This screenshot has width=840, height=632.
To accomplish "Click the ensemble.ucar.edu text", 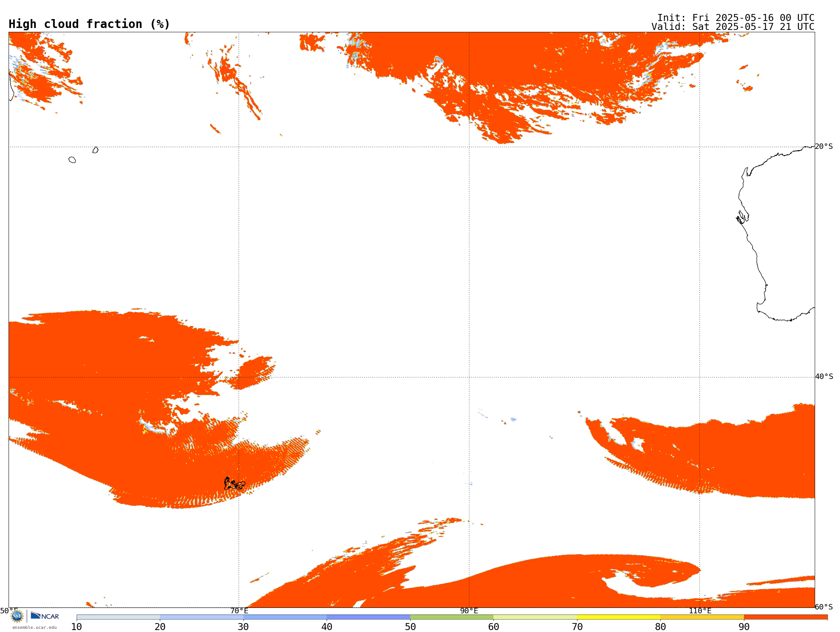I will click(35, 627).
